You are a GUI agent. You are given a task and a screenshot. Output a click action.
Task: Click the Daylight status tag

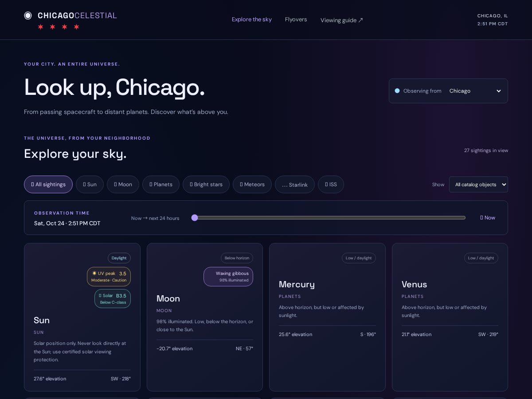pos(119,258)
